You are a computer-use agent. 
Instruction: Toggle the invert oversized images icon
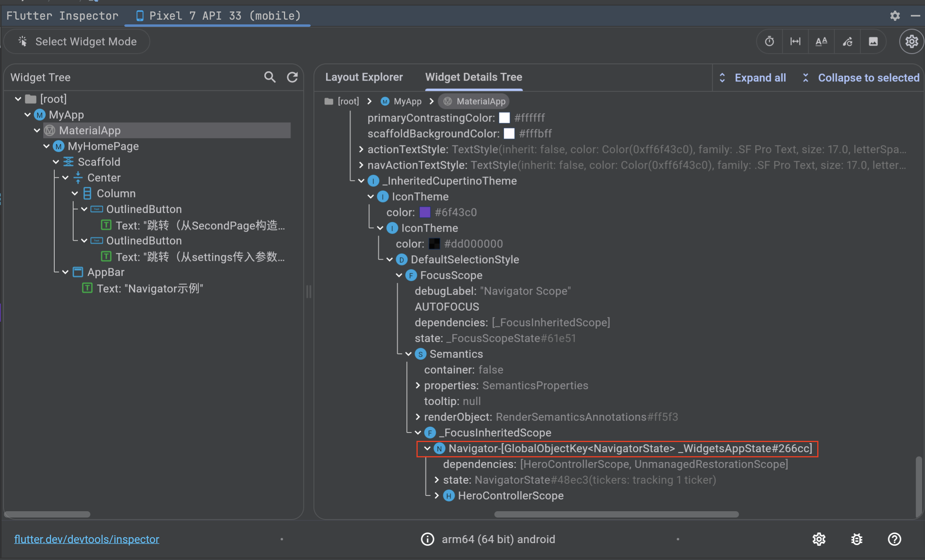pyautogui.click(x=873, y=41)
